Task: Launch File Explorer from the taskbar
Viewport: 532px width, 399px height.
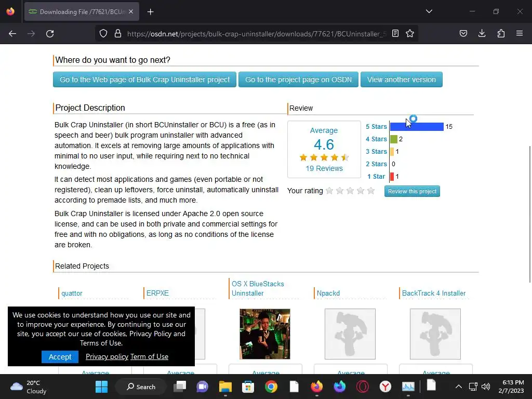Action: (x=225, y=387)
